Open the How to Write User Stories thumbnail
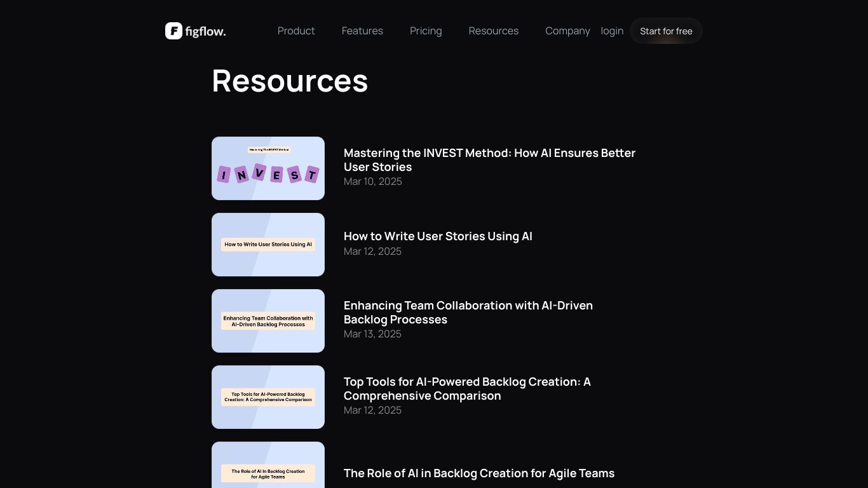Screen dimensions: 868x488 [268, 245]
